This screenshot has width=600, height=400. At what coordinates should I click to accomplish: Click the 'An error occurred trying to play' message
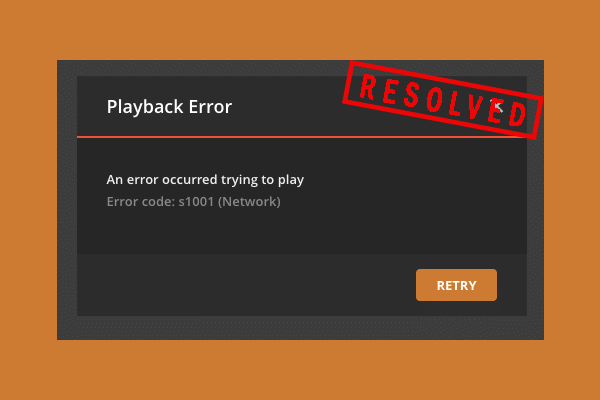point(205,180)
